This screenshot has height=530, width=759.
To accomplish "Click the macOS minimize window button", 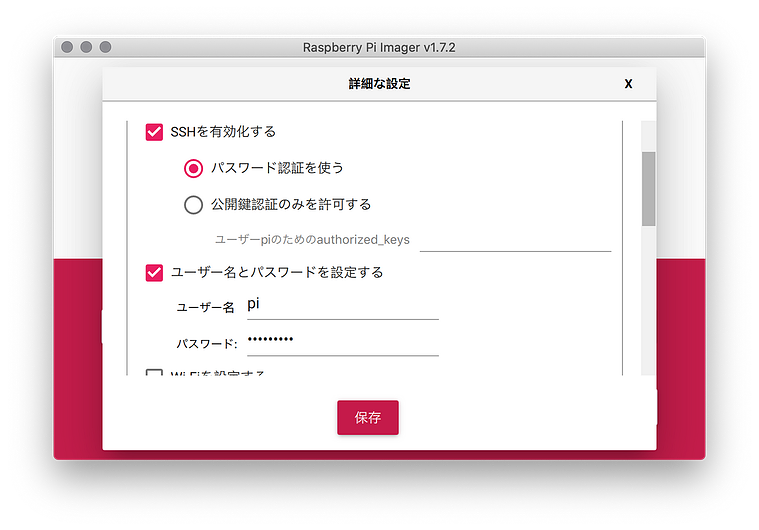I will (86, 47).
